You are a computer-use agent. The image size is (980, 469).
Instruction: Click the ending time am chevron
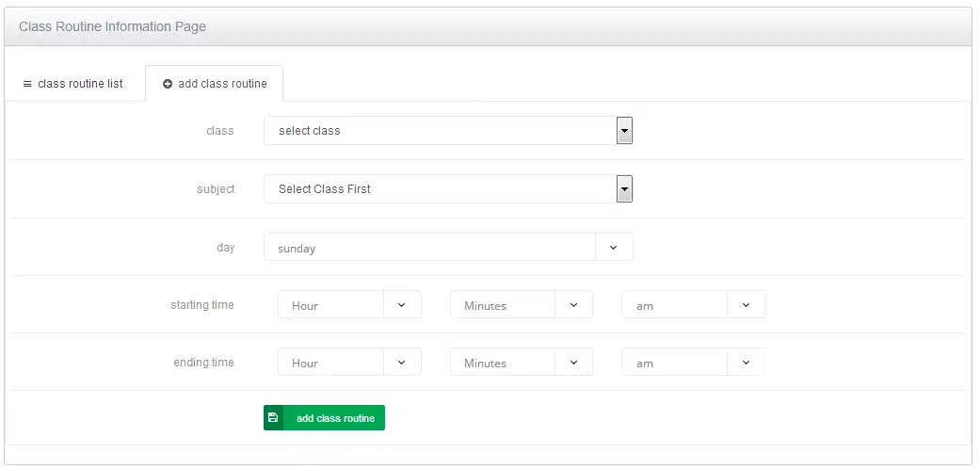tap(746, 363)
